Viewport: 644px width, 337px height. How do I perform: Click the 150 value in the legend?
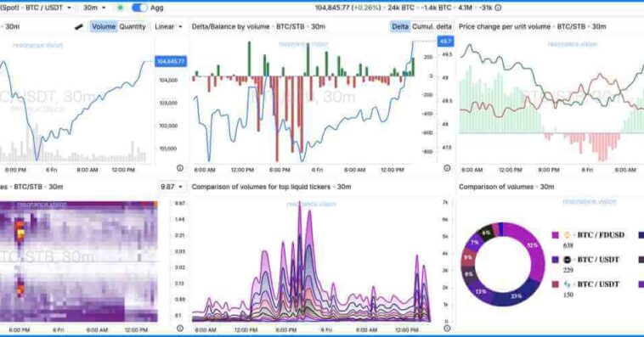point(568,295)
